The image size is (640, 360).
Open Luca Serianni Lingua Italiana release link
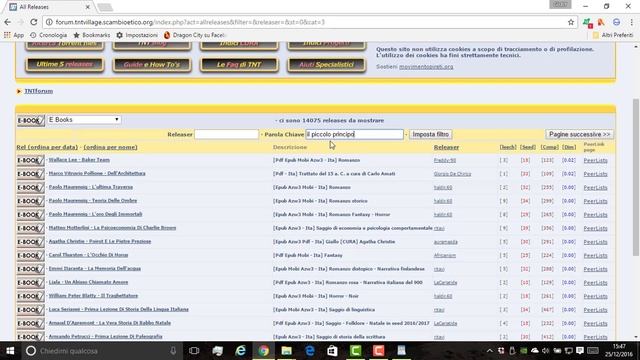pos(119,309)
